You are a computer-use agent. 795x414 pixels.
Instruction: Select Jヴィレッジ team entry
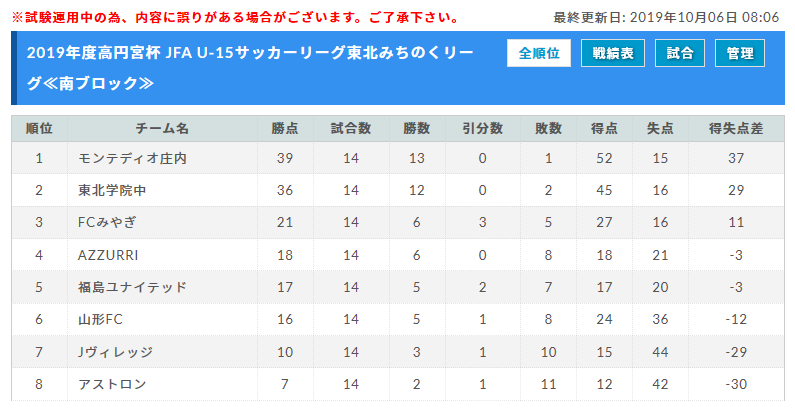(115, 352)
